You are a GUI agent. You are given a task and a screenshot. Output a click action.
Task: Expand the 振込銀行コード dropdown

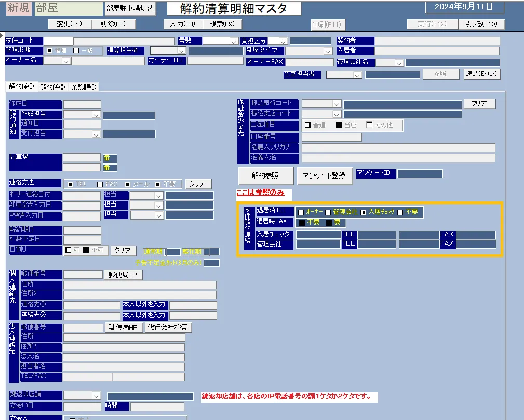[x=337, y=104]
